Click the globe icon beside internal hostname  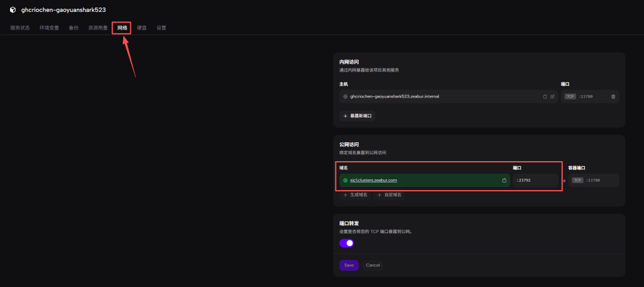click(345, 97)
